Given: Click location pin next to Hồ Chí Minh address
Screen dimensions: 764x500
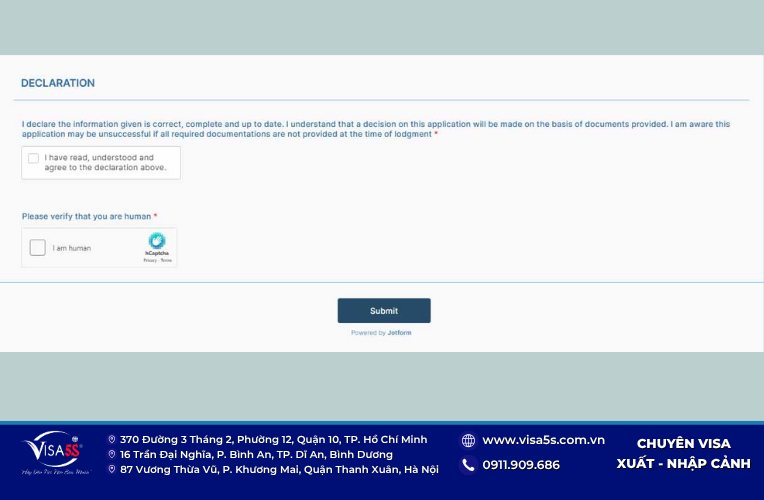Looking at the screenshot, I should click(112, 440).
